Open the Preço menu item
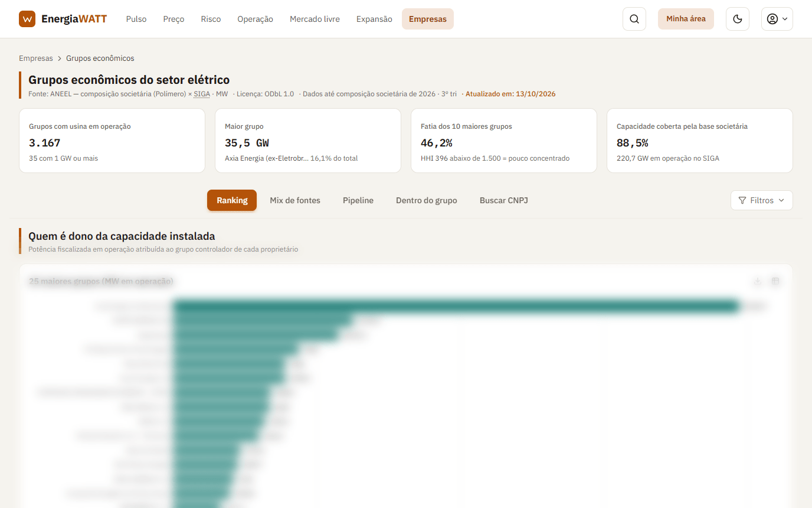Viewport: 812px width, 508px height. (173, 19)
